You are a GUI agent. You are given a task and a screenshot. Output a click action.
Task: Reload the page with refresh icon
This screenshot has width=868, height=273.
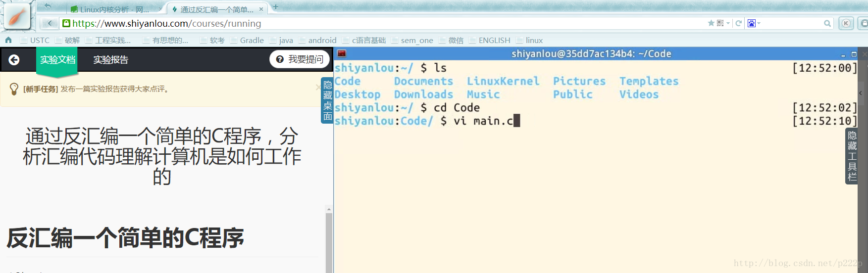738,23
